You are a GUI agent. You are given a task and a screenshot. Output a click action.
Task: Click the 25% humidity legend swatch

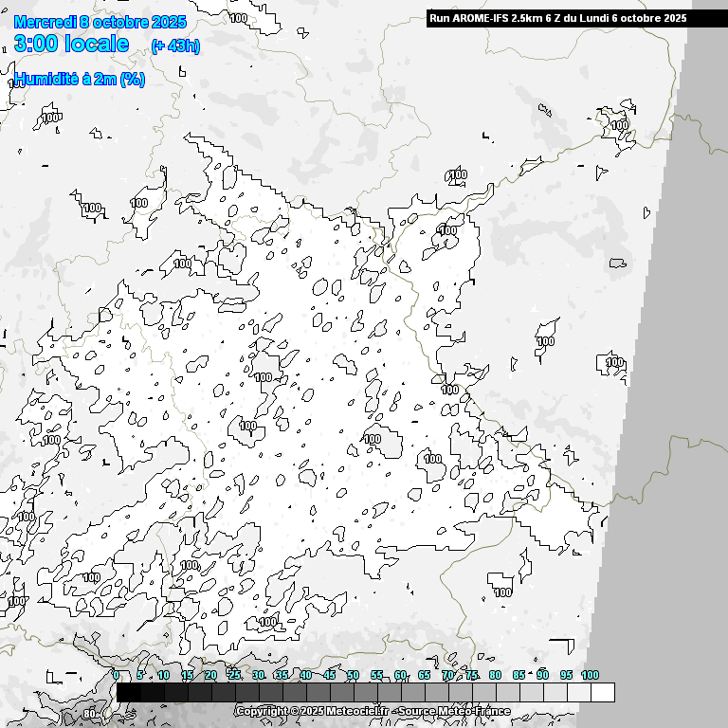pyautogui.click(x=247, y=693)
